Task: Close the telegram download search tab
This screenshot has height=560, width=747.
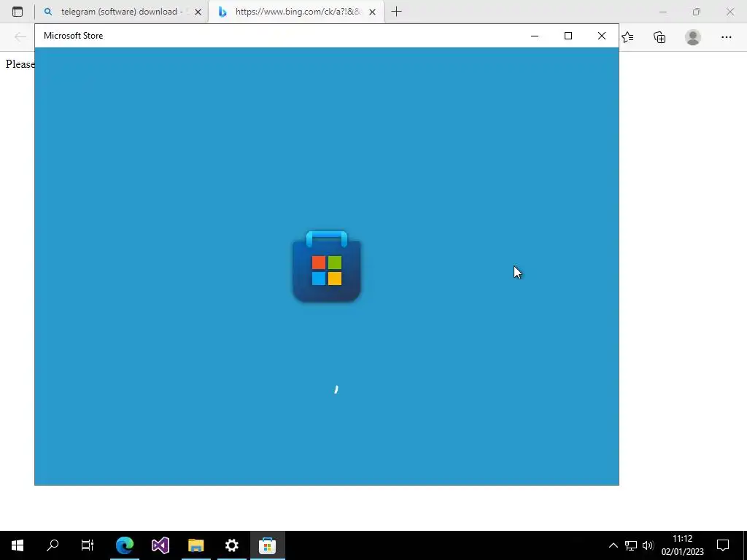Action: tap(198, 12)
